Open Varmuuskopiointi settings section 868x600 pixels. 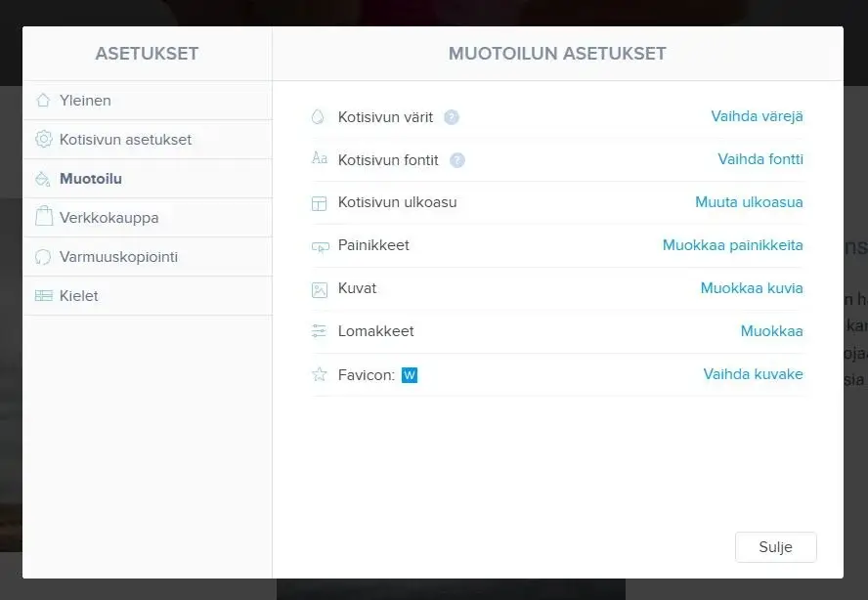(x=118, y=257)
